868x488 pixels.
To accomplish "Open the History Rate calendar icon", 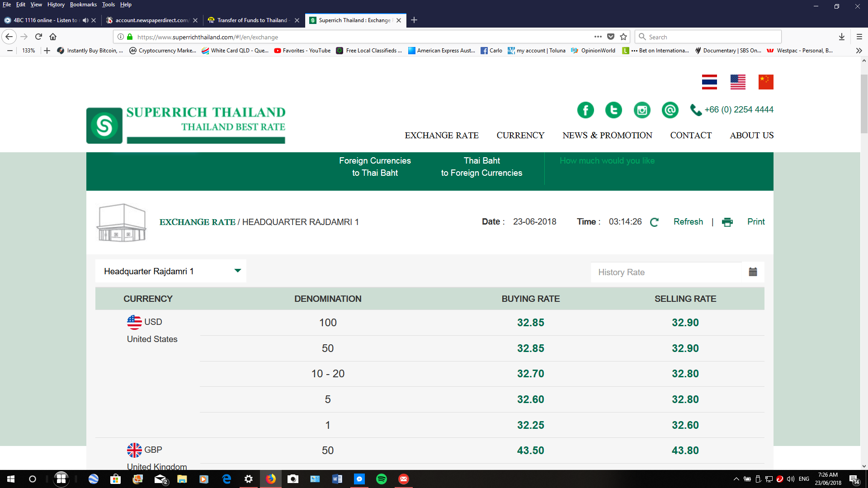I will coord(753,272).
